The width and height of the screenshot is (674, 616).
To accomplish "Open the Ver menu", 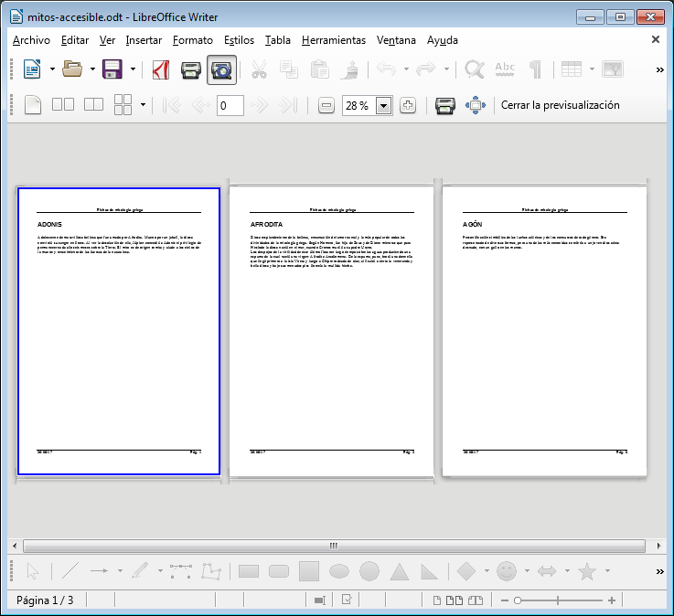I will tap(108, 40).
